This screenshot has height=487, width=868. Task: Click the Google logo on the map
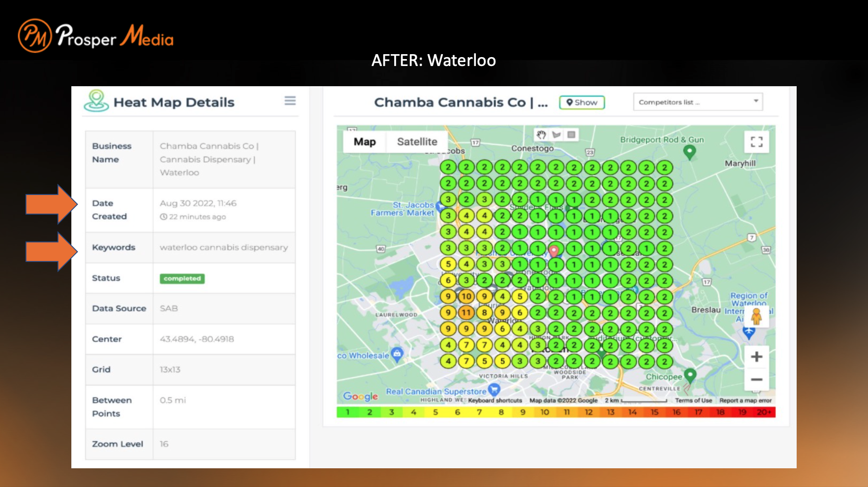point(361,396)
